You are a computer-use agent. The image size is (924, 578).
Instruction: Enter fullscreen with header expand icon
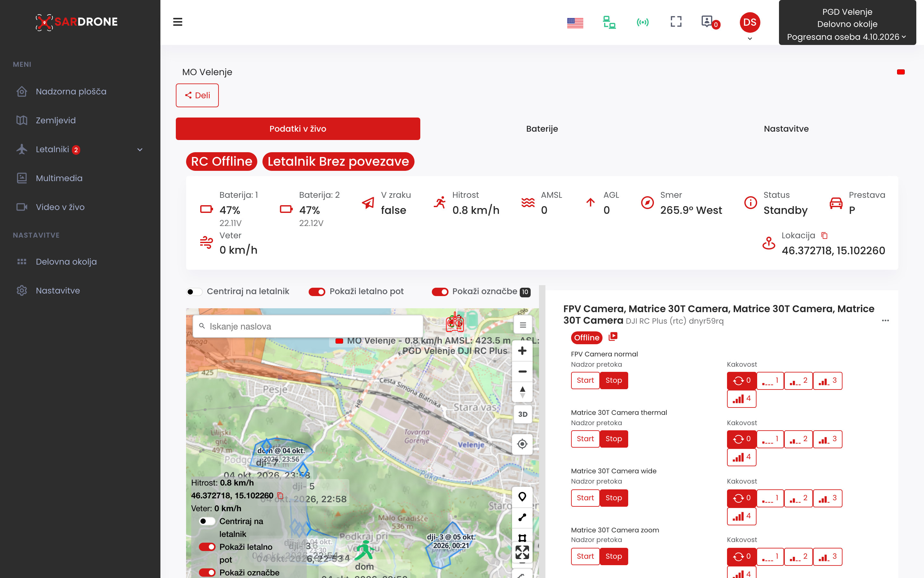coord(676,22)
